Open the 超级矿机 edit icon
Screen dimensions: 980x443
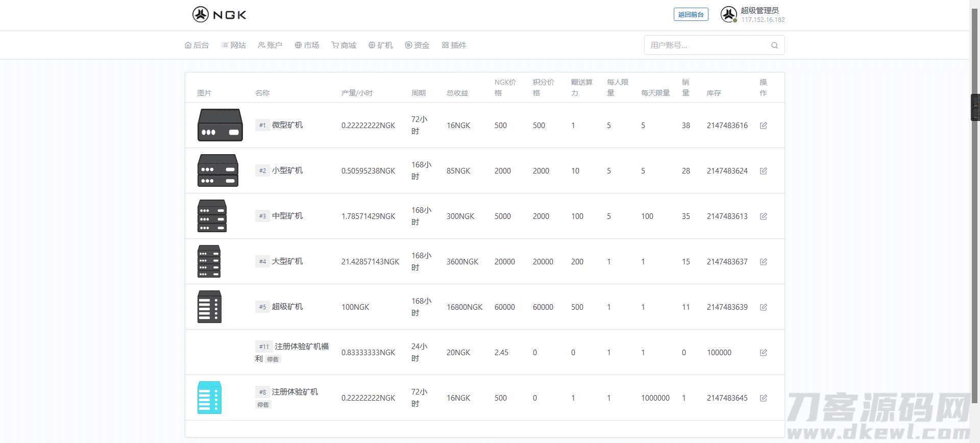coord(763,307)
